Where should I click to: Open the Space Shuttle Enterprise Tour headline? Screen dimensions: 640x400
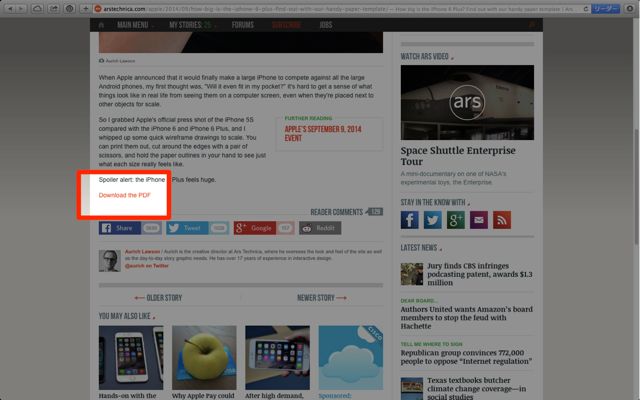pos(458,156)
